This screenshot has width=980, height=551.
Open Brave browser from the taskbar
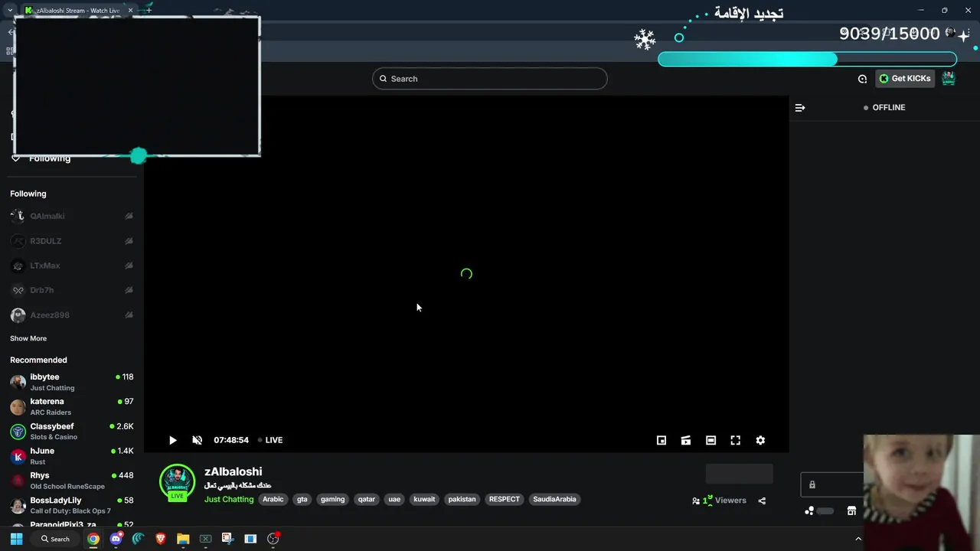click(160, 539)
